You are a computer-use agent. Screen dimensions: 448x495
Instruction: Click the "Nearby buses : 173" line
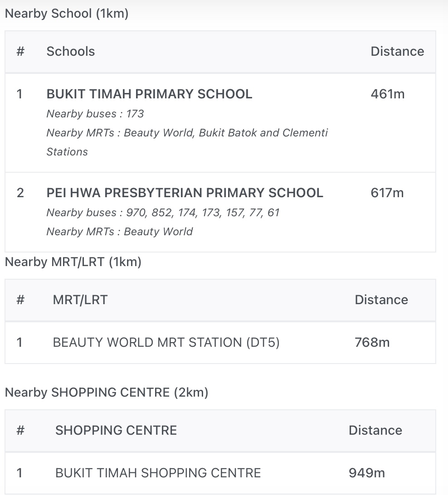(x=95, y=113)
